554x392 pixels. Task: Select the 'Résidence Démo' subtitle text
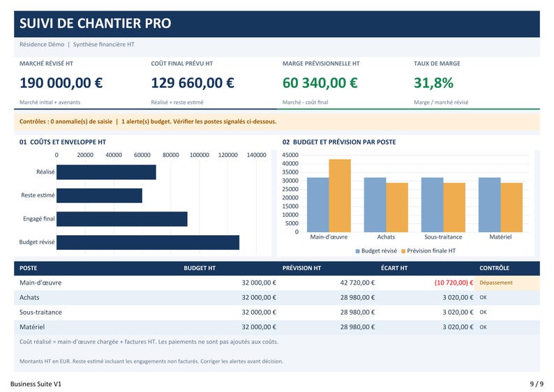(x=42, y=45)
